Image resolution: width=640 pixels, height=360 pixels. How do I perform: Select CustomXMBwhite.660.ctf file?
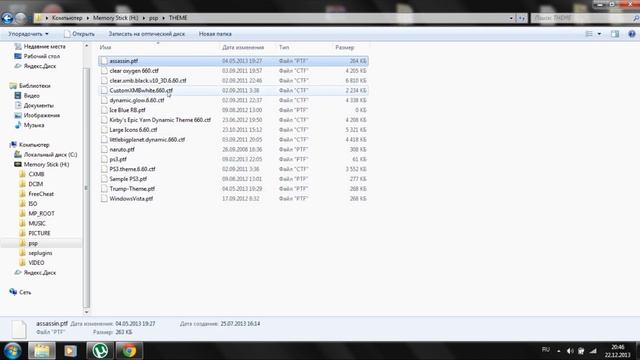point(233,90)
